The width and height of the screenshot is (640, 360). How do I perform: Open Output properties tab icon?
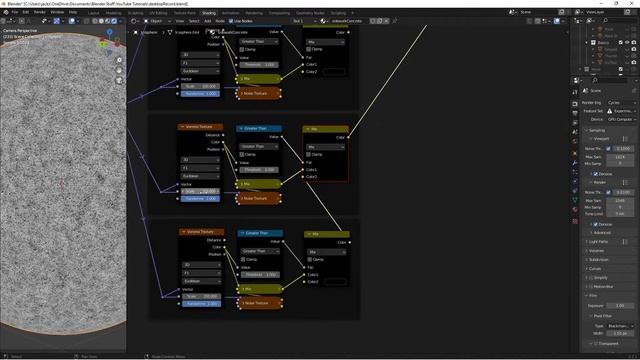575,113
